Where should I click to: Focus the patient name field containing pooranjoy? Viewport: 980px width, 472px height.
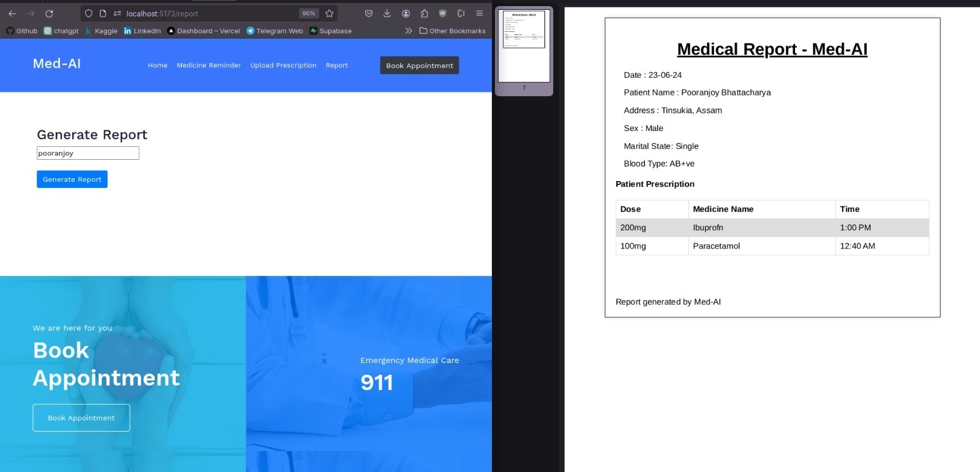click(x=88, y=153)
